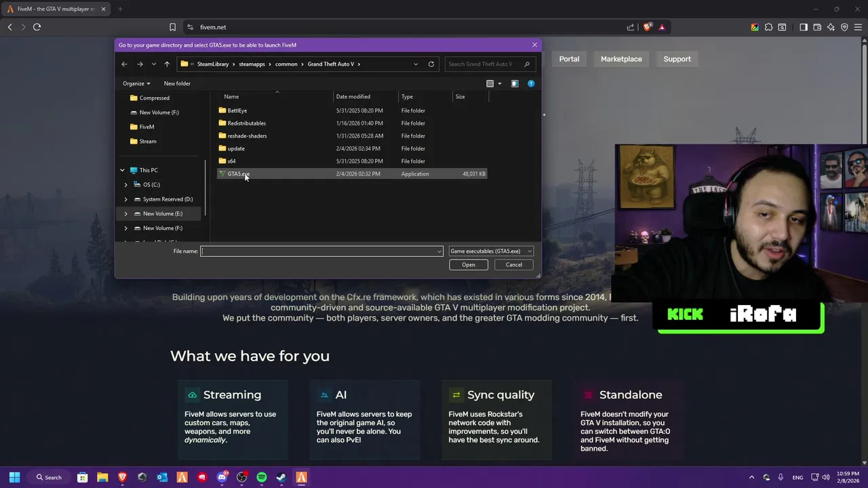Open the file dialog help icon

(531, 83)
